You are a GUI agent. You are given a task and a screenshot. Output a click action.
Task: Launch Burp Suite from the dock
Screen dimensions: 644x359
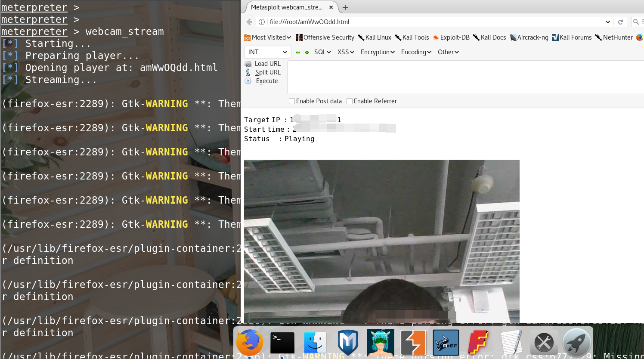(413, 343)
